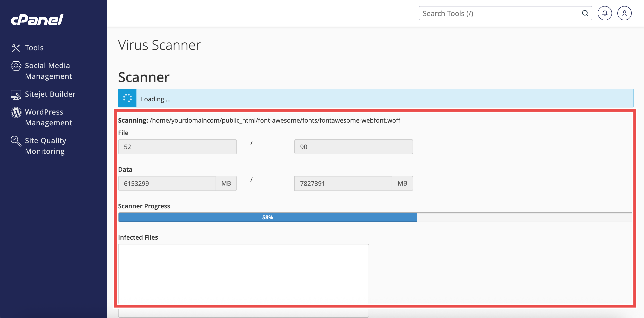Click the Social Media Management icon
The height and width of the screenshot is (318, 644).
tap(16, 66)
